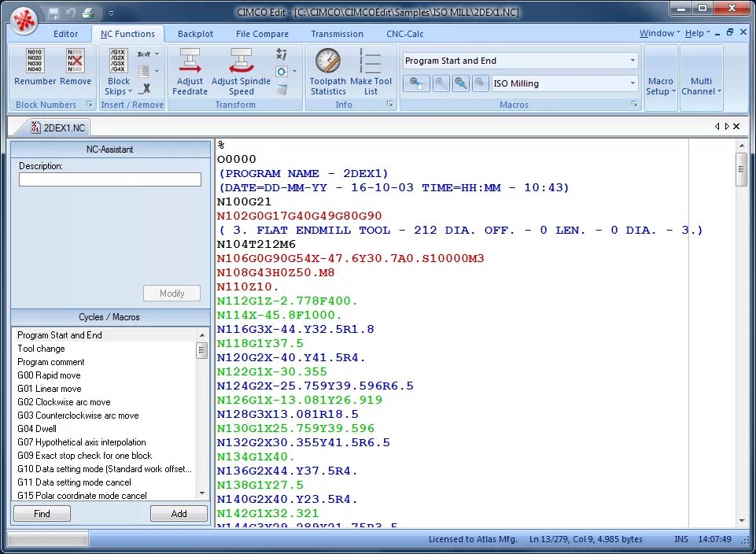Open the ISO Milling file type dropdown

pyautogui.click(x=632, y=83)
